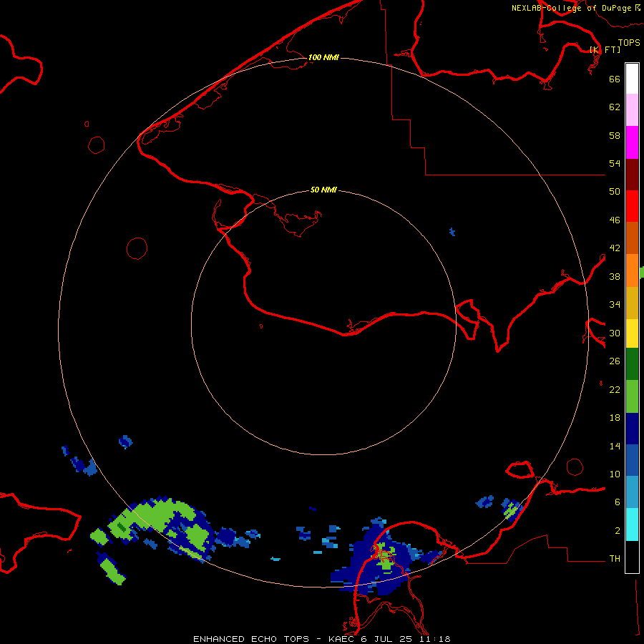Image resolution: width=644 pixels, height=644 pixels.
Task: Click the "42" legend value
Action: [615, 248]
